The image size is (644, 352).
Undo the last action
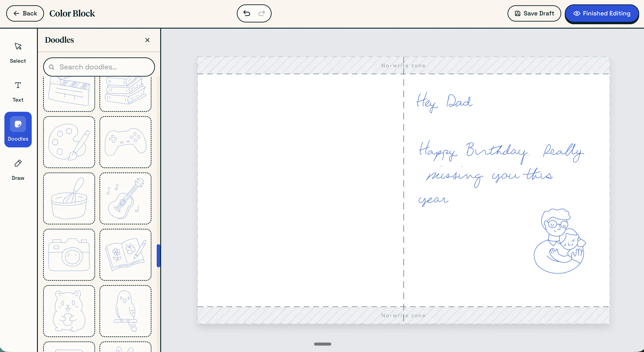coord(247,13)
